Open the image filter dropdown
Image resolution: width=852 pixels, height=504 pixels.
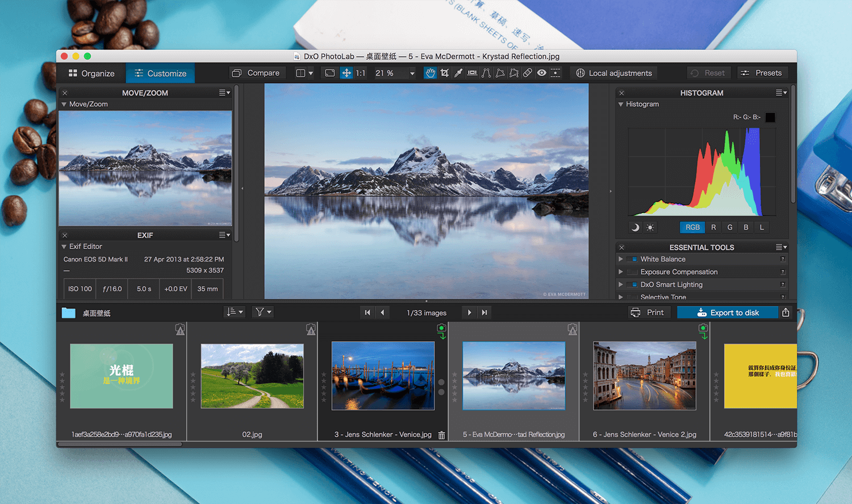[x=263, y=312]
